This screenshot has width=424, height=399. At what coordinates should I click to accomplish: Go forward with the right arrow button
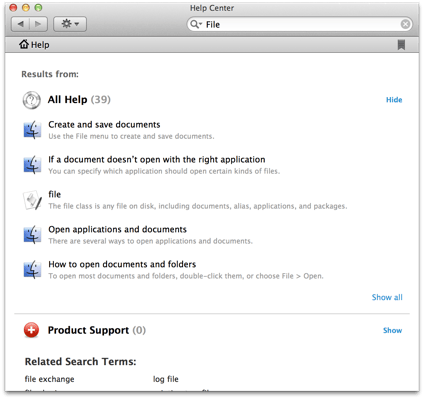[x=38, y=24]
